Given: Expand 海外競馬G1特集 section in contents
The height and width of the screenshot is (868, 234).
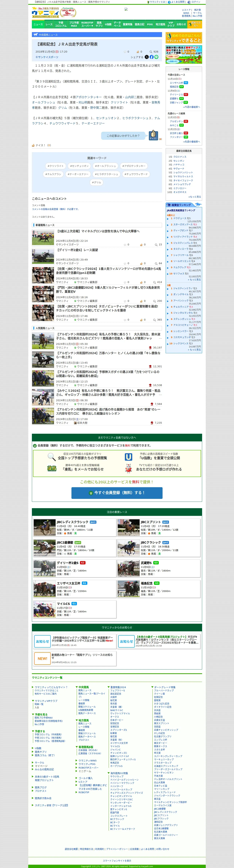Looking at the screenshot, I should coord(108,773).
